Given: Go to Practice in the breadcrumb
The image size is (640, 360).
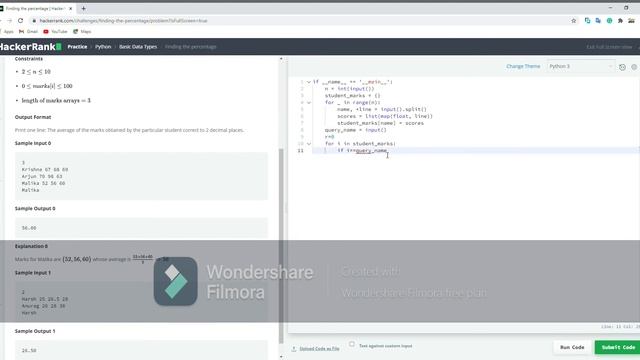Looking at the screenshot, I should pos(77,47).
